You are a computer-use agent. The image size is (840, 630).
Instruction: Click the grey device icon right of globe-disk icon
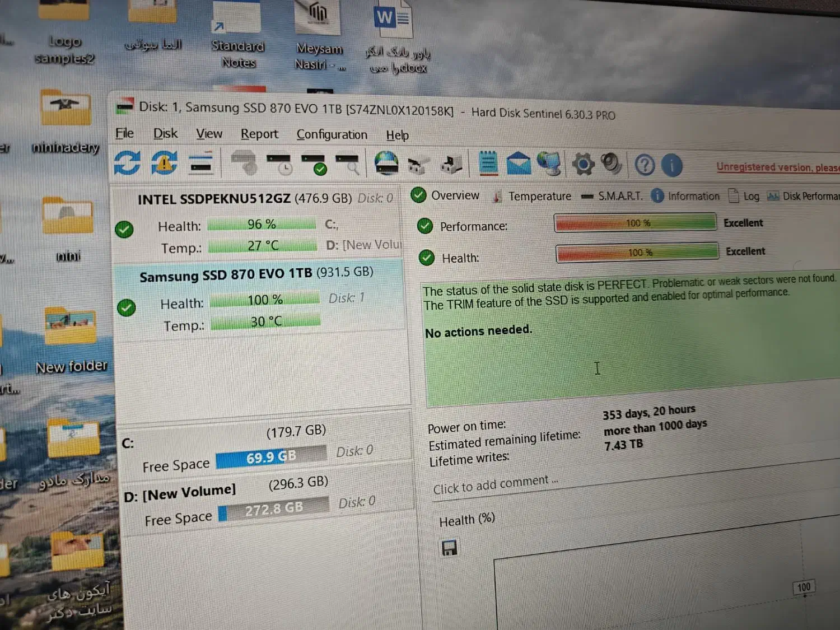click(418, 165)
